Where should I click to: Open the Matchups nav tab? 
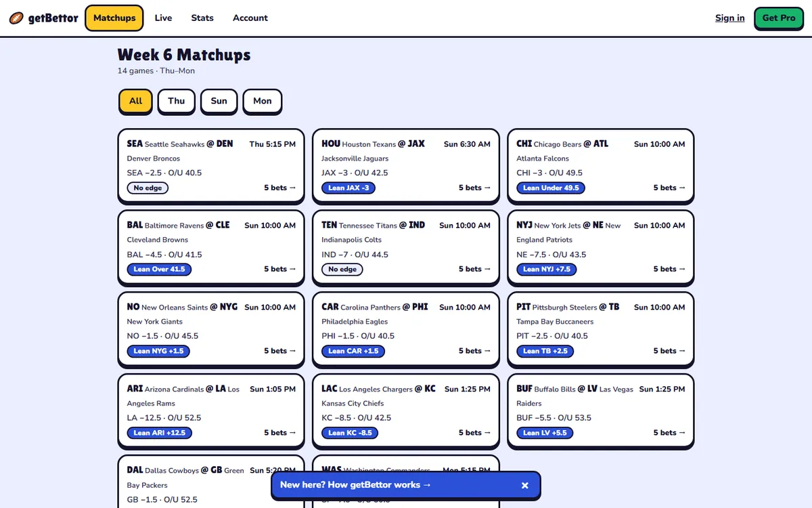click(x=114, y=18)
